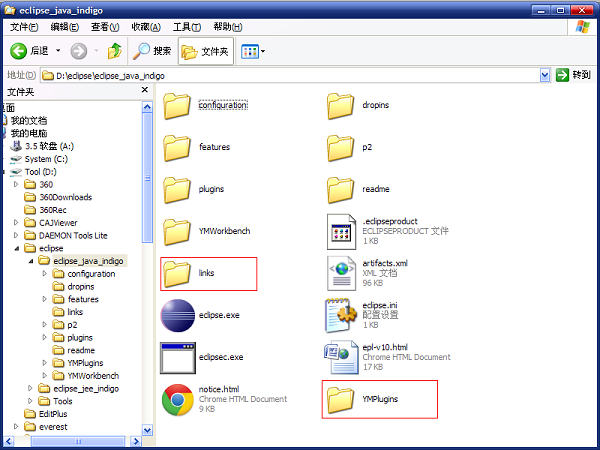Open the Tools menu

pos(187,27)
